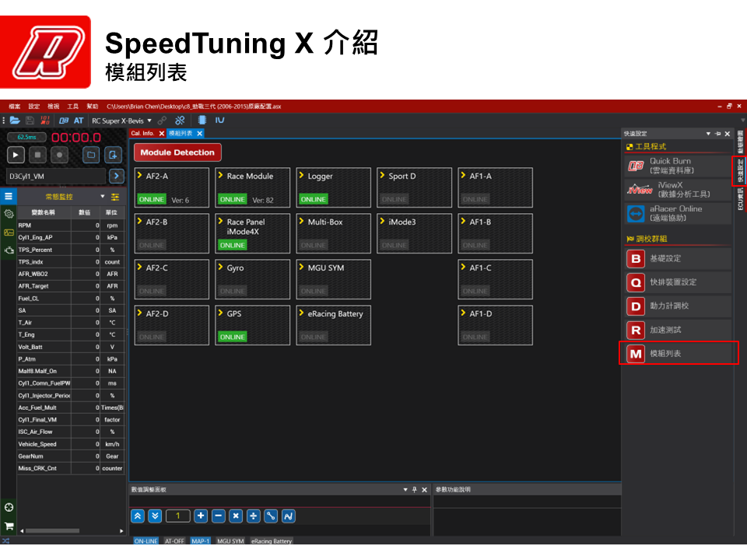Viewport: 747px width, 560px height.
Task: Click the monitor settings sliders icon
Action: pos(115,197)
